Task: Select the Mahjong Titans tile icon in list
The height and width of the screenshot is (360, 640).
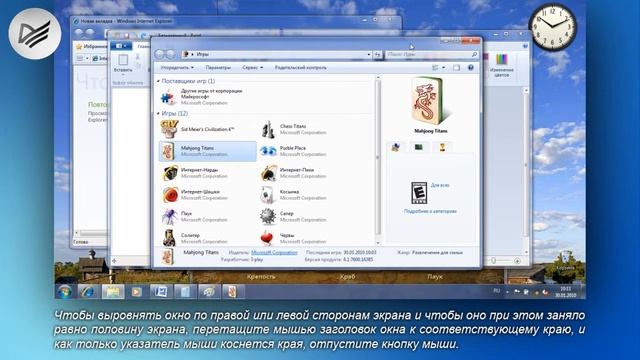Action: click(168, 151)
